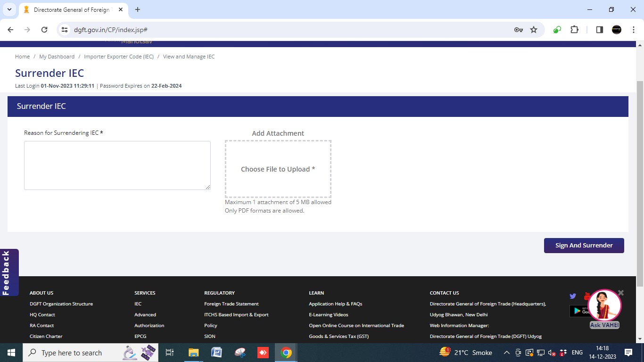Open E-Learning Videos link
644x362 pixels.
329,315
